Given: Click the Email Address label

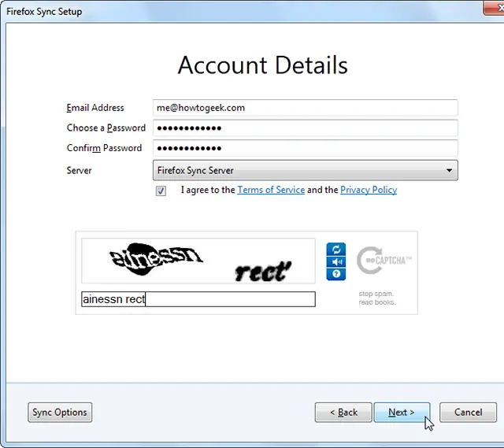Looking at the screenshot, I should (95, 108).
